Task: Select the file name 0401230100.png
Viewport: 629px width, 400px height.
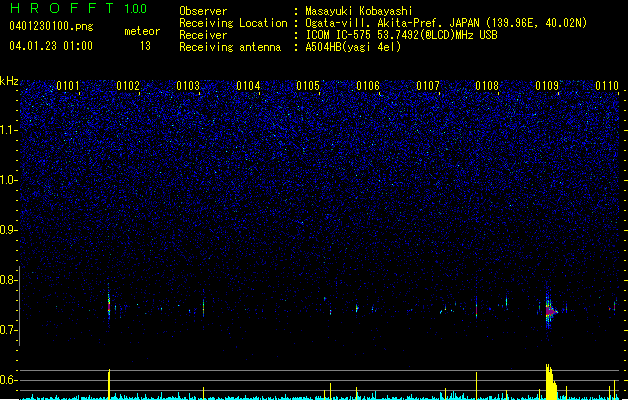Action: (x=51, y=26)
